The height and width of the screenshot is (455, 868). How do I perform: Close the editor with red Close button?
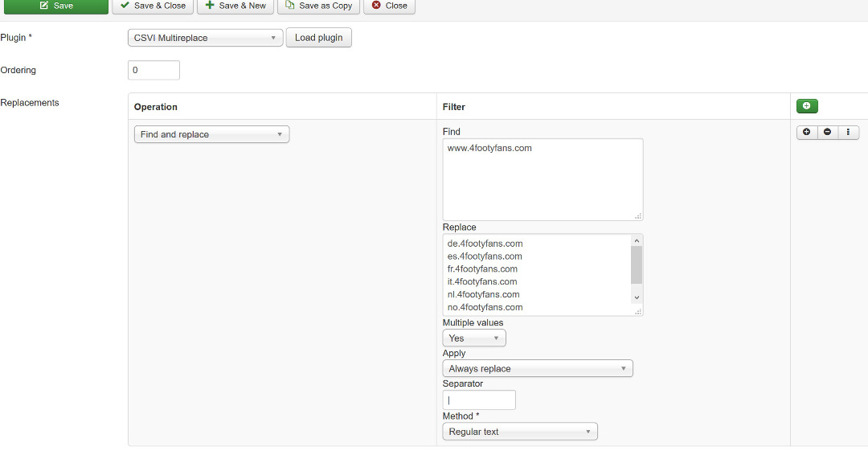389,6
